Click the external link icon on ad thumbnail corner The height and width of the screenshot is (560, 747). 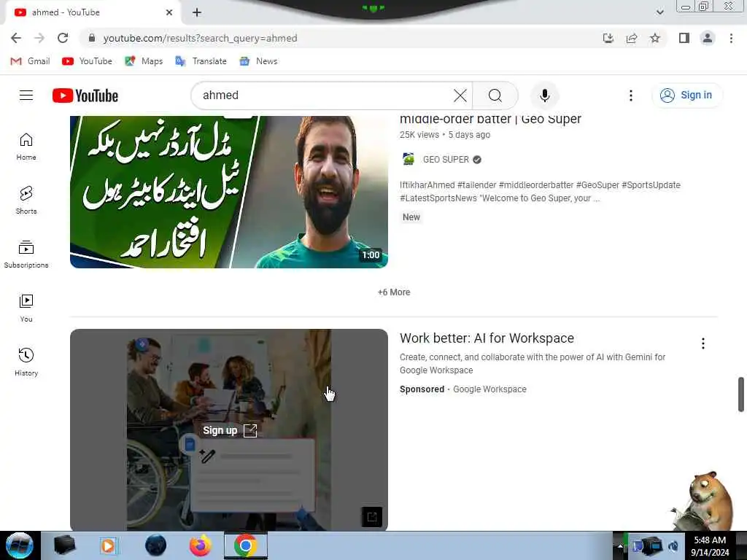click(371, 517)
